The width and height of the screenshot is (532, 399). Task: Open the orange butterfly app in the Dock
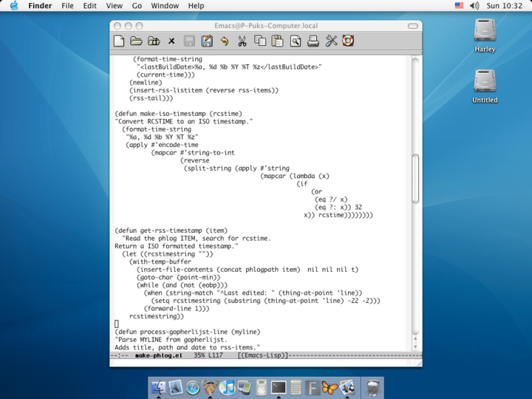[x=330, y=387]
